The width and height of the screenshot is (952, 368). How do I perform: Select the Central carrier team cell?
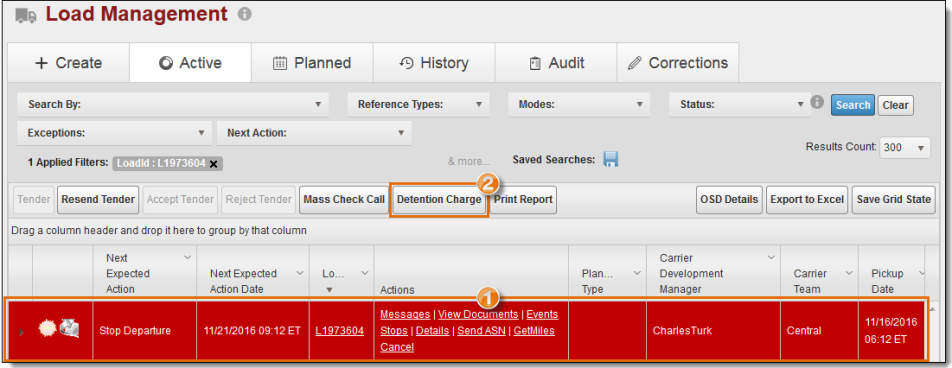820,331
